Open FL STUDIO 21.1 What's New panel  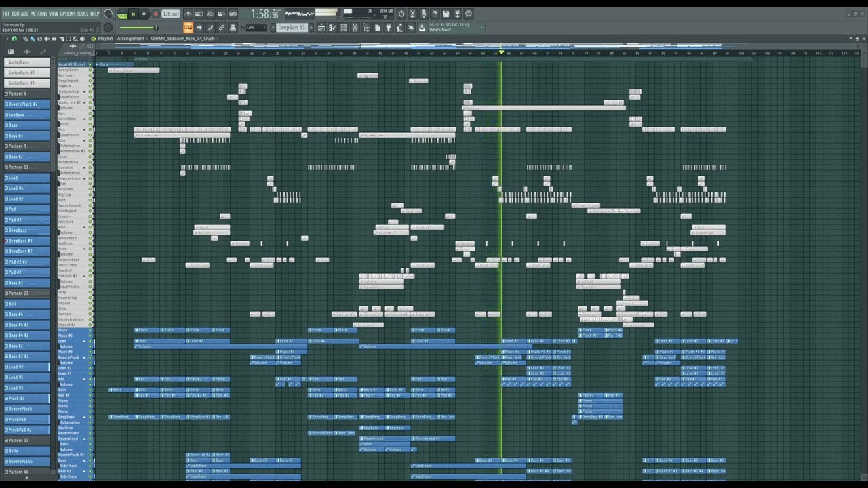(454, 28)
